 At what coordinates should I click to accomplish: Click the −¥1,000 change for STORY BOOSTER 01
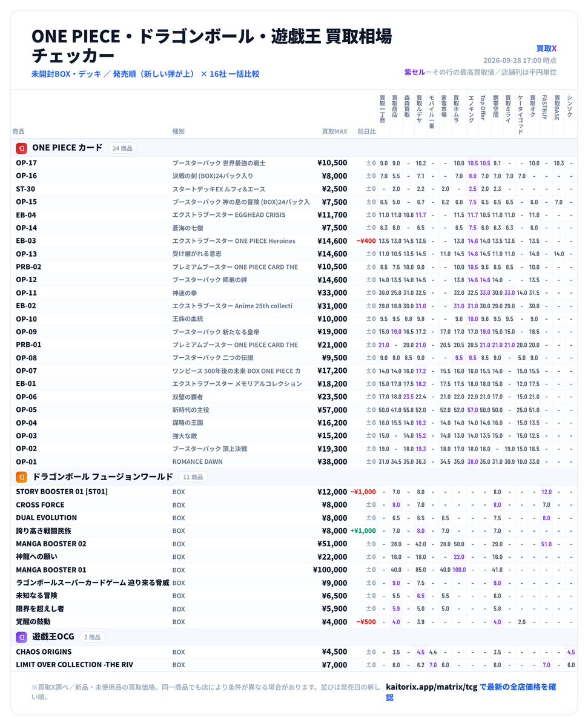click(363, 492)
